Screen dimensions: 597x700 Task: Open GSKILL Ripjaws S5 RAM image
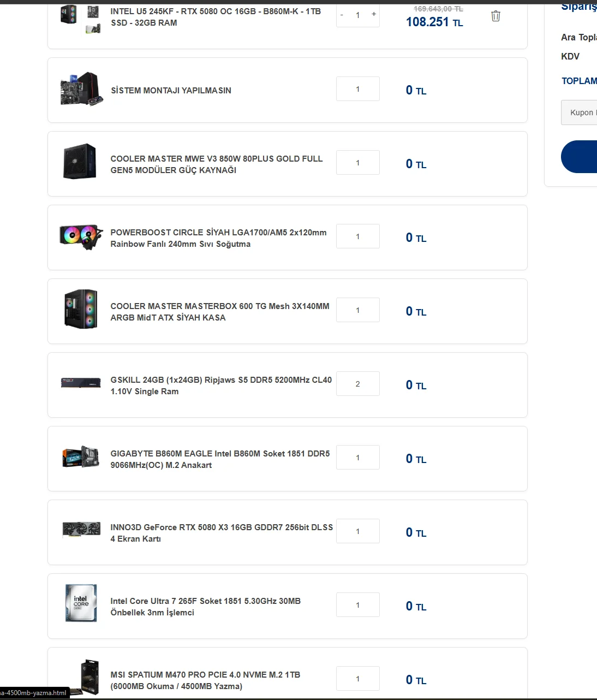click(81, 383)
